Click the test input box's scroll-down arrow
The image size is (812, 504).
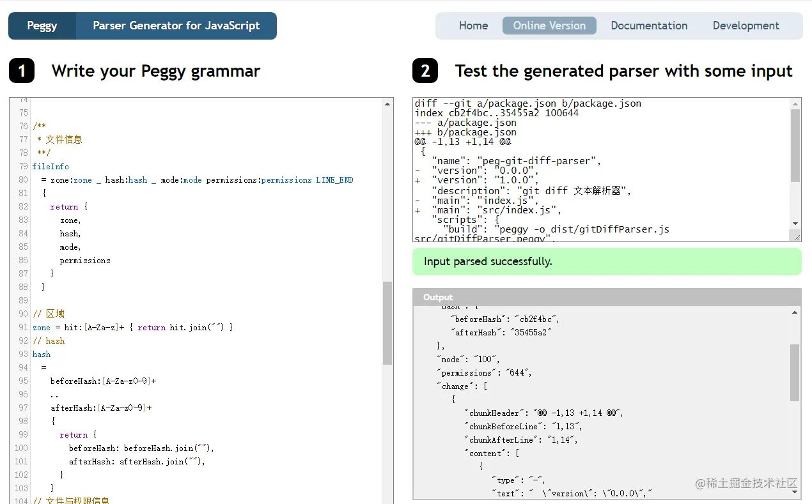pos(795,223)
